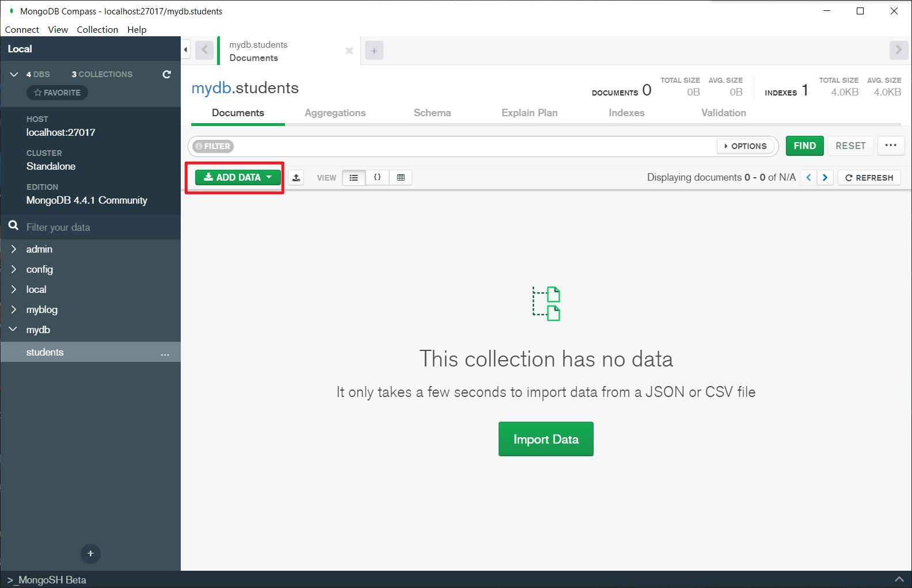
Task: Go to previous tab arrow
Action: coord(204,50)
